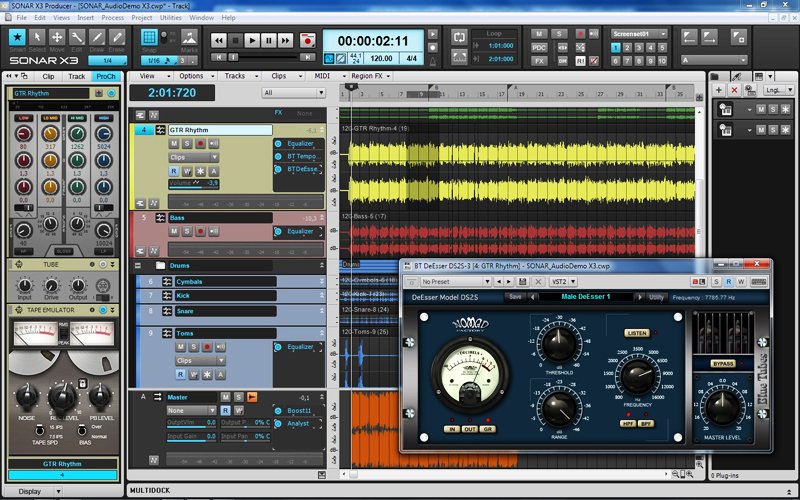Activate the Move tool
Image resolution: width=800 pixels, height=500 pixels.
click(57, 37)
